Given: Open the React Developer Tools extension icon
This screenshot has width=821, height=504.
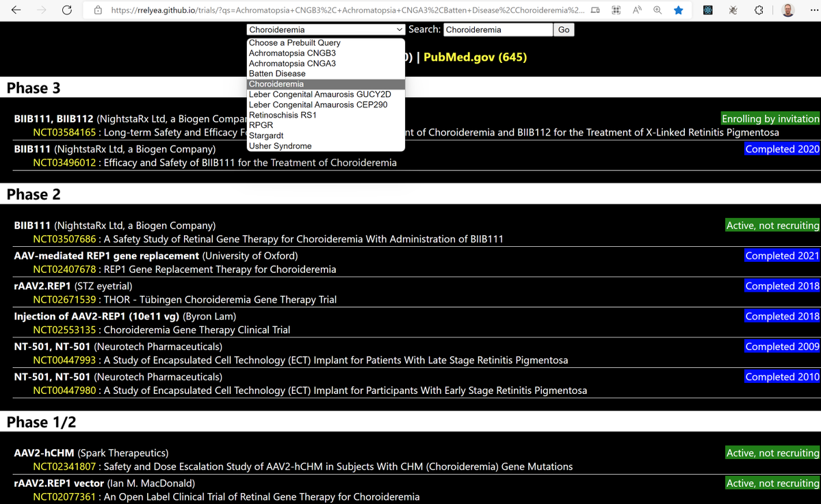Looking at the screenshot, I should pos(708,10).
